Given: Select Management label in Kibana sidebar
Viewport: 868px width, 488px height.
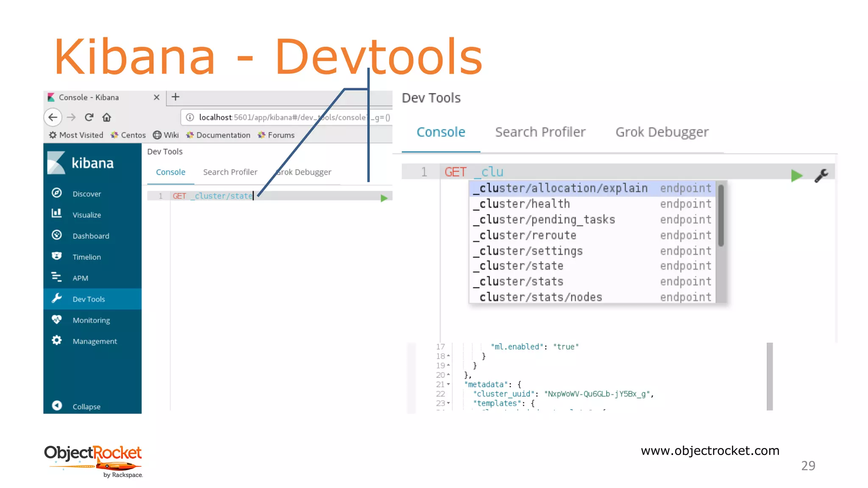Looking at the screenshot, I should 95,341.
